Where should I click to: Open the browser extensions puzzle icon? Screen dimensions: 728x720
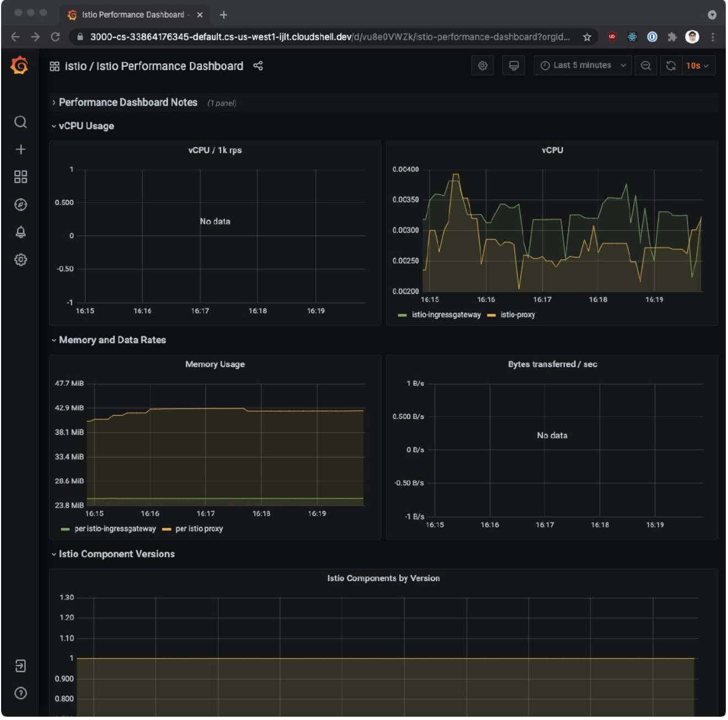[x=672, y=37]
